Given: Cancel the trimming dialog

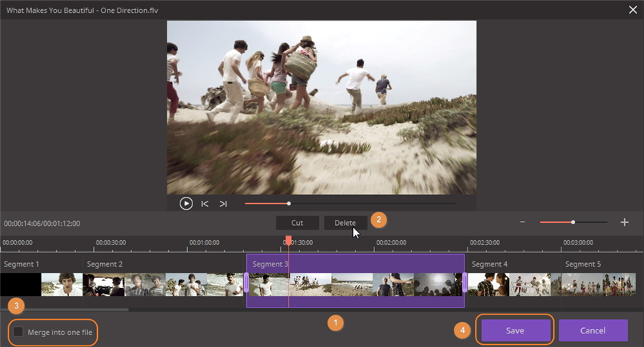Looking at the screenshot, I should (x=593, y=330).
